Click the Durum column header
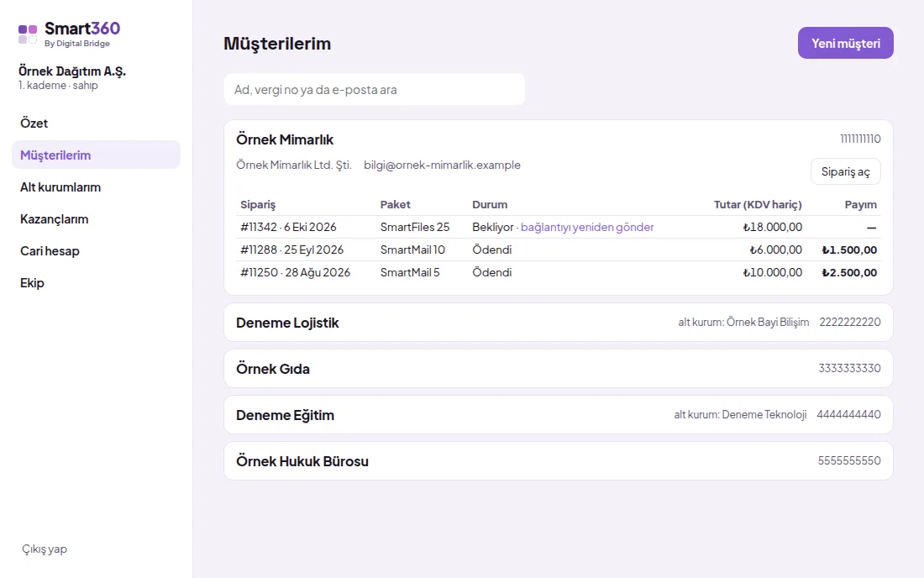 [490, 204]
